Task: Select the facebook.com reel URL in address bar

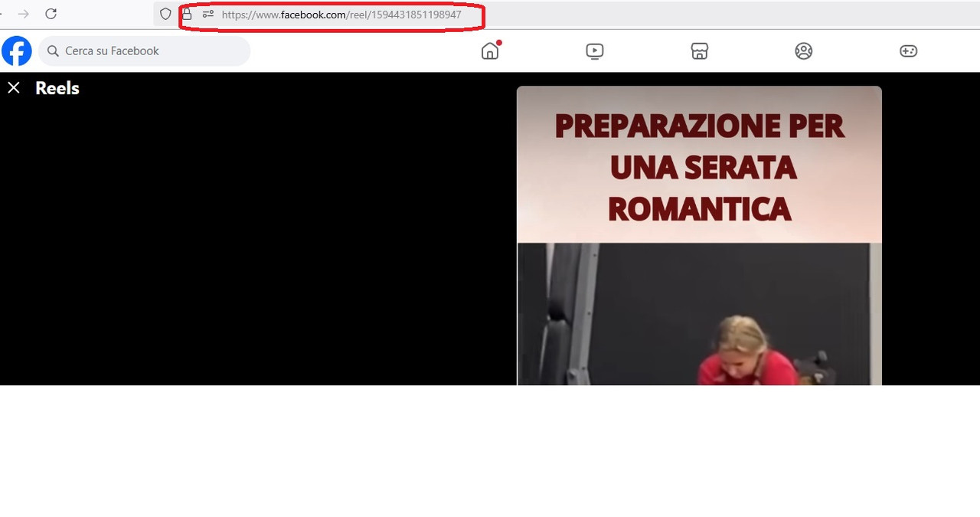Action: tap(341, 15)
